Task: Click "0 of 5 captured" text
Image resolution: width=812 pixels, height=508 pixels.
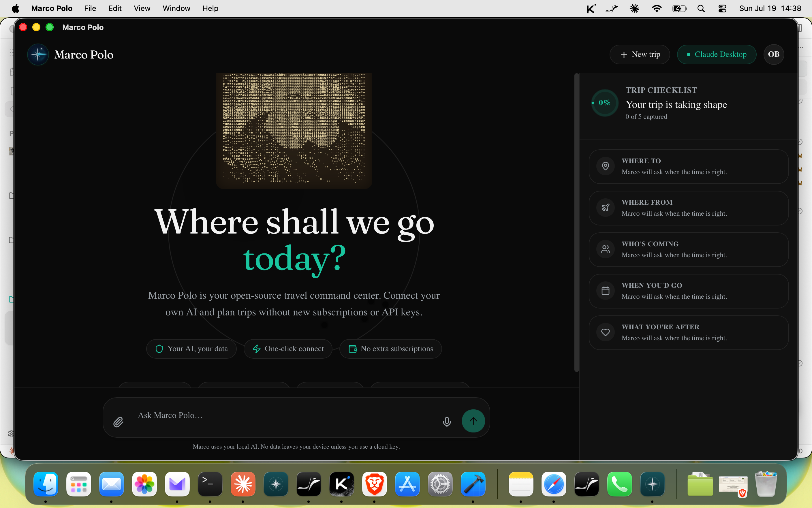Action: click(x=646, y=116)
